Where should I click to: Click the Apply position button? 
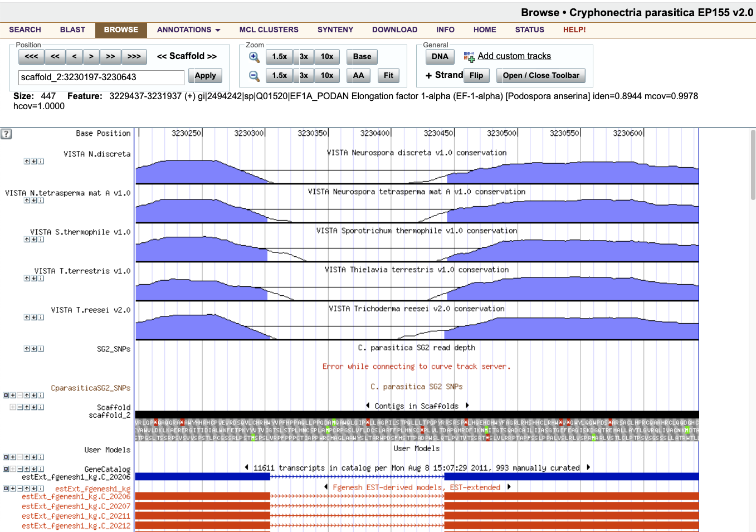pos(206,76)
